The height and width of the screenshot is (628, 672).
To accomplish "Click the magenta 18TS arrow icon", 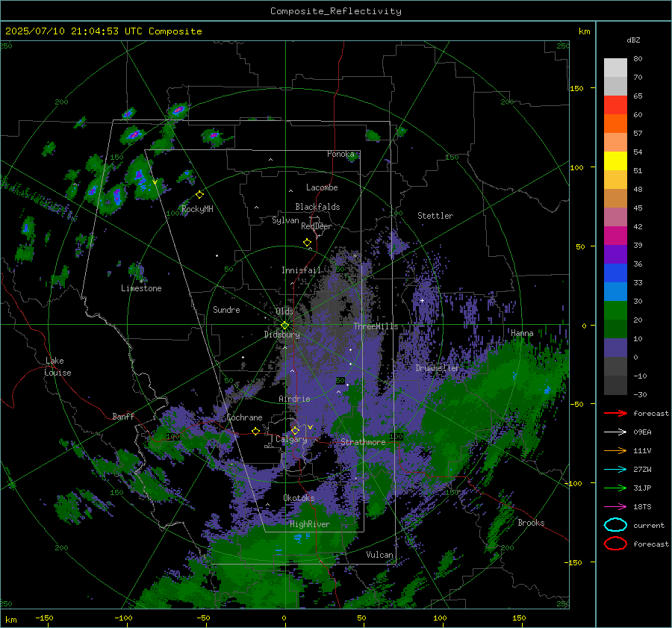I will point(615,507).
